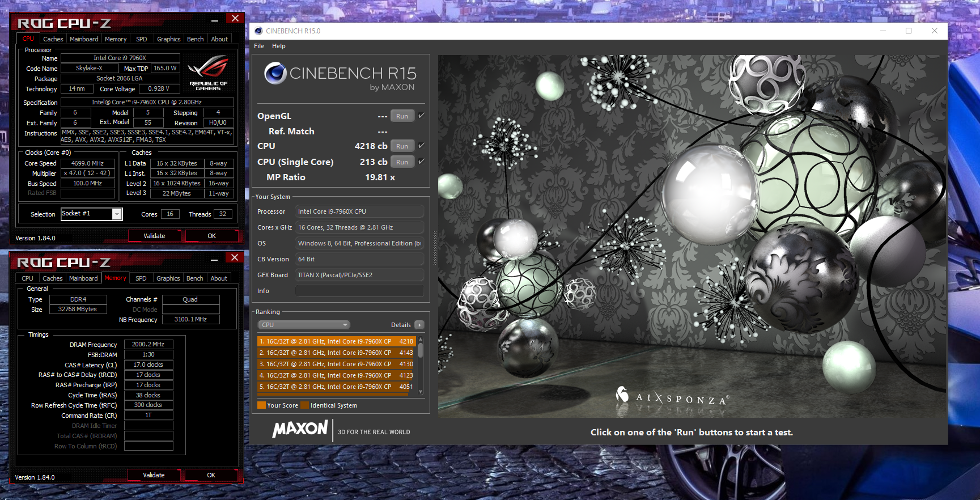
Task: Open Graphics tab in bottom CPU-Z window
Action: 168,278
